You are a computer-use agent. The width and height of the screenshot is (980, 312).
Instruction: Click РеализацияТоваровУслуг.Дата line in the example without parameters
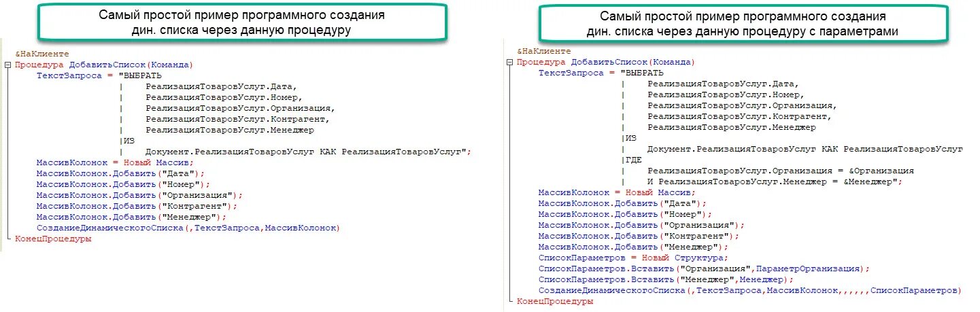[221, 86]
